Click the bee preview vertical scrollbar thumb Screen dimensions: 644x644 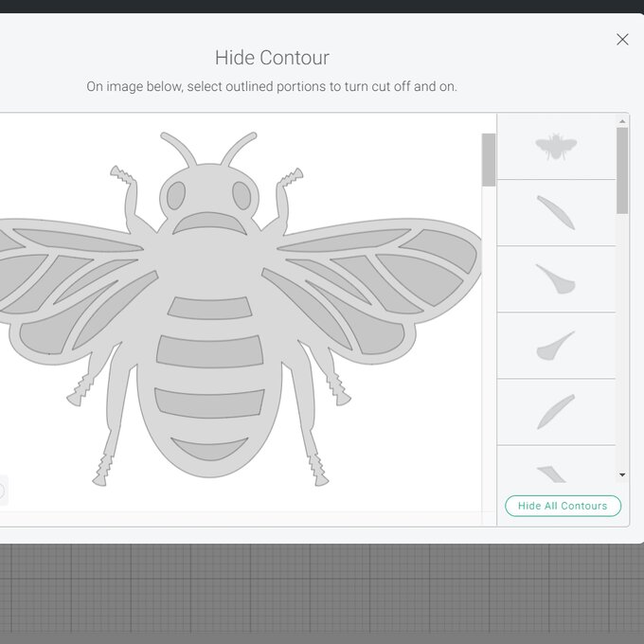pyautogui.click(x=489, y=159)
